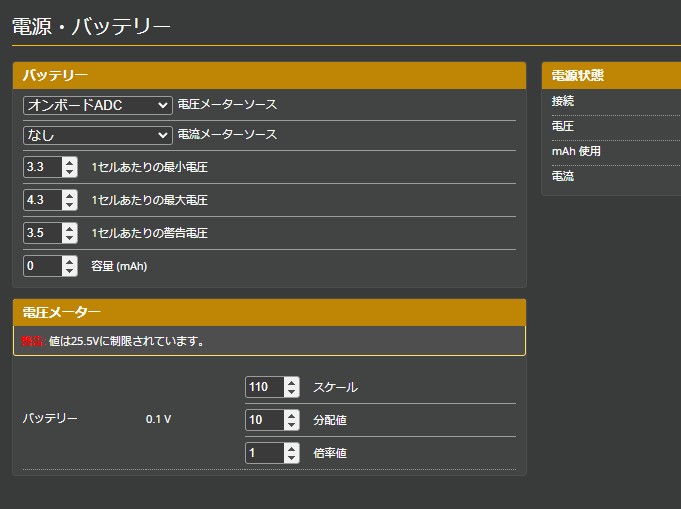Increase 容量 (mAh) with up arrow

click(x=69, y=261)
